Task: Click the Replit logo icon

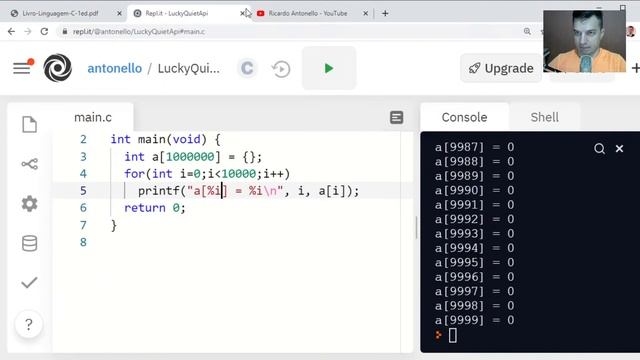Action: click(58, 68)
